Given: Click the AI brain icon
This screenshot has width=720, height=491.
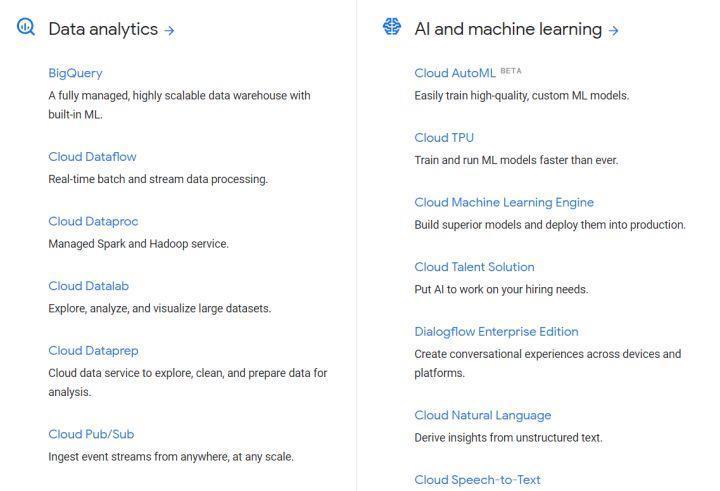Looking at the screenshot, I should (392, 26).
